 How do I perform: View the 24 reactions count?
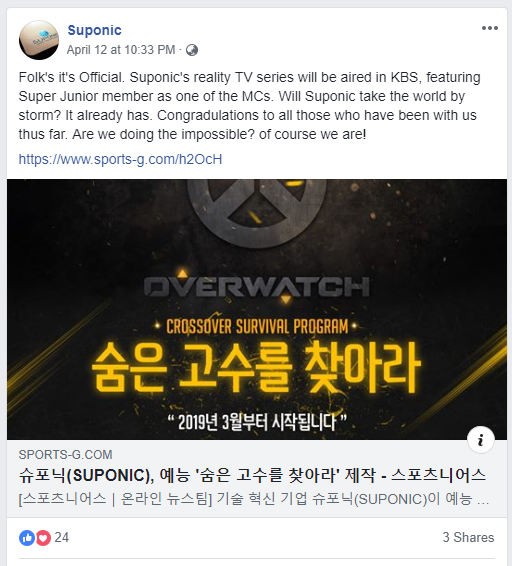coord(62,537)
